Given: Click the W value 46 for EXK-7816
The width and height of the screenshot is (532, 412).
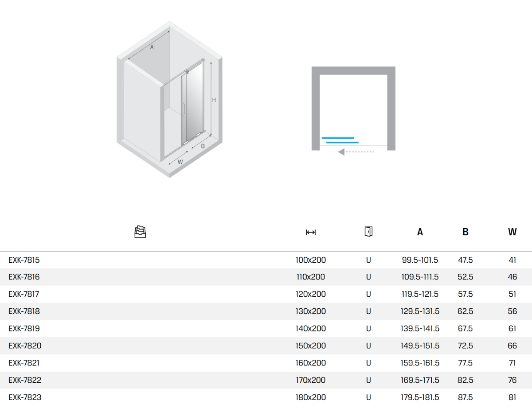Looking at the screenshot, I should (x=512, y=277).
